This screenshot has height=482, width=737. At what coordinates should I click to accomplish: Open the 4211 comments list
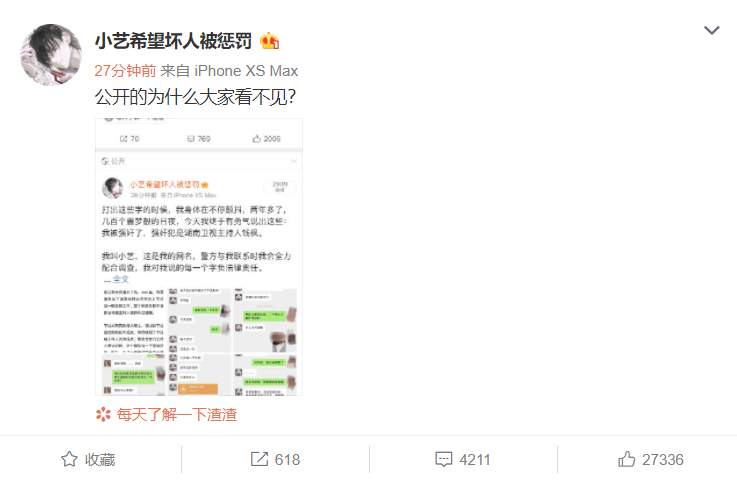475,459
